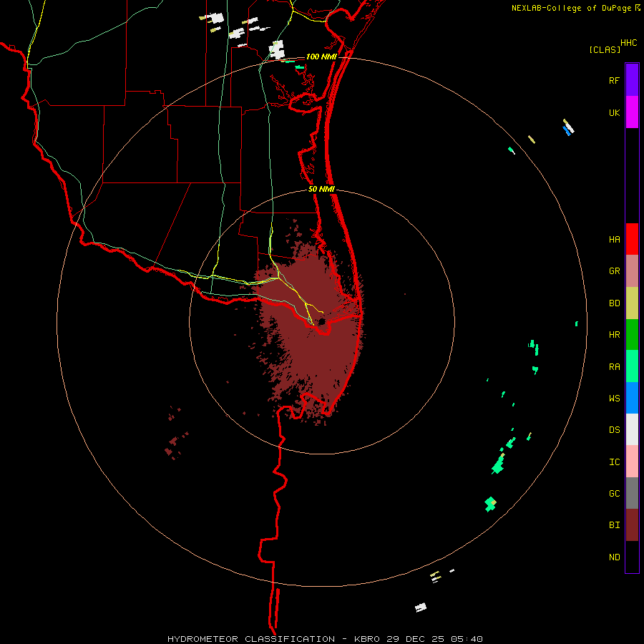Select the GR pink legend swatch
This screenshot has width=644, height=644.
click(632, 271)
